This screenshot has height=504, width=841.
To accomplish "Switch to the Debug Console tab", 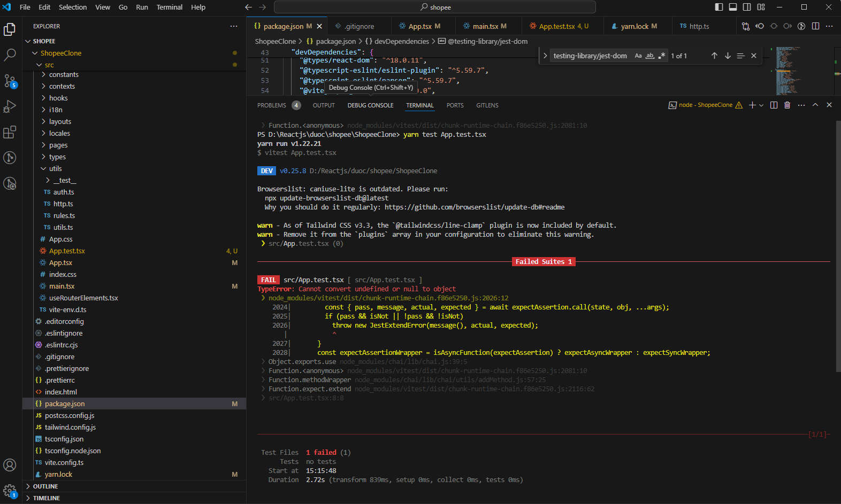I will coord(370,105).
